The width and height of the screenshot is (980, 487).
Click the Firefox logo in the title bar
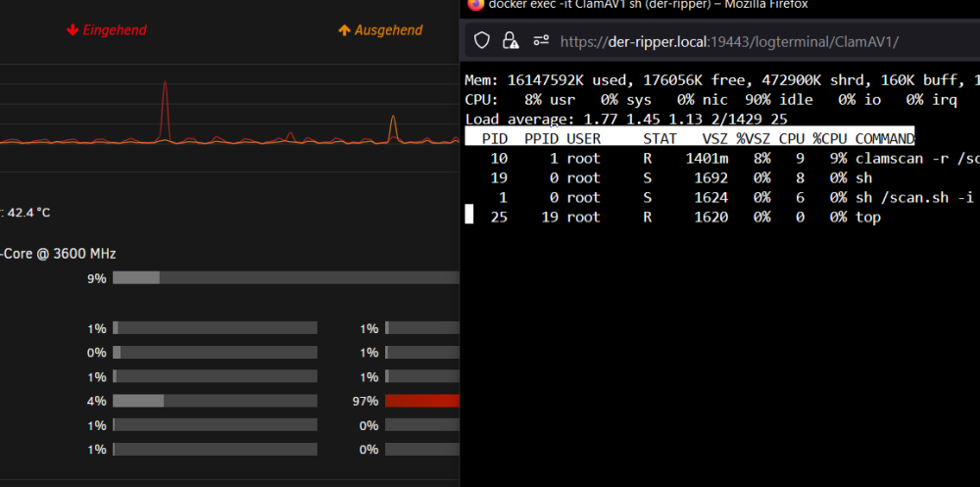tap(475, 4)
